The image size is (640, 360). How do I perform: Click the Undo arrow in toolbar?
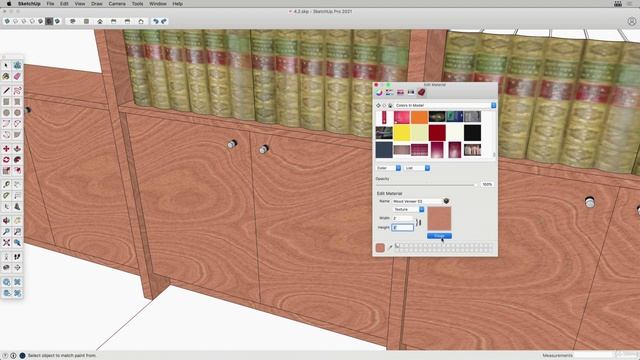[156, 21]
